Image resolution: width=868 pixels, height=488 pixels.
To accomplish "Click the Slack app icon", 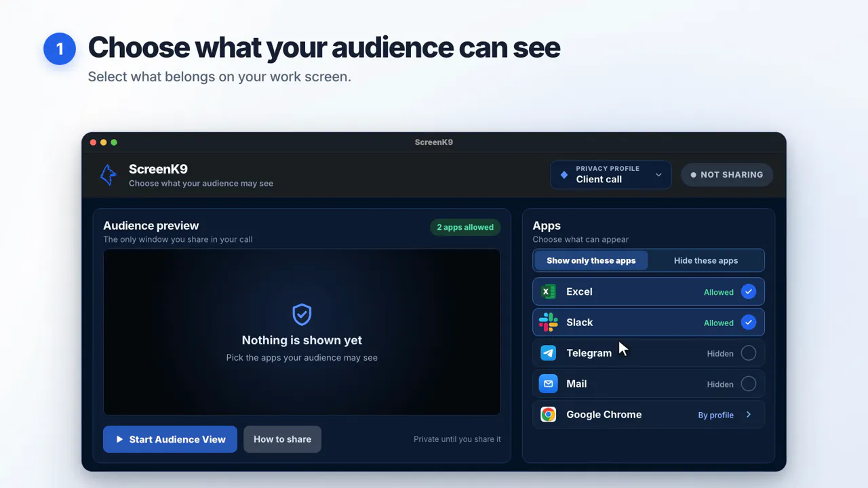I will [x=548, y=323].
